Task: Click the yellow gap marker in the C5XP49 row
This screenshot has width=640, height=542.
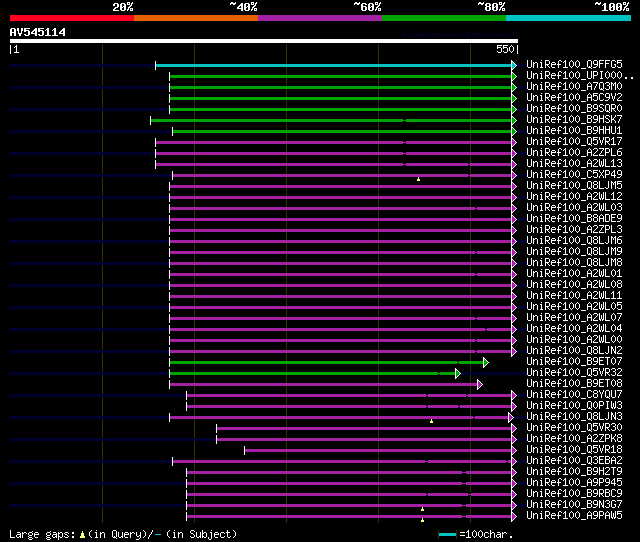Action: (418, 179)
